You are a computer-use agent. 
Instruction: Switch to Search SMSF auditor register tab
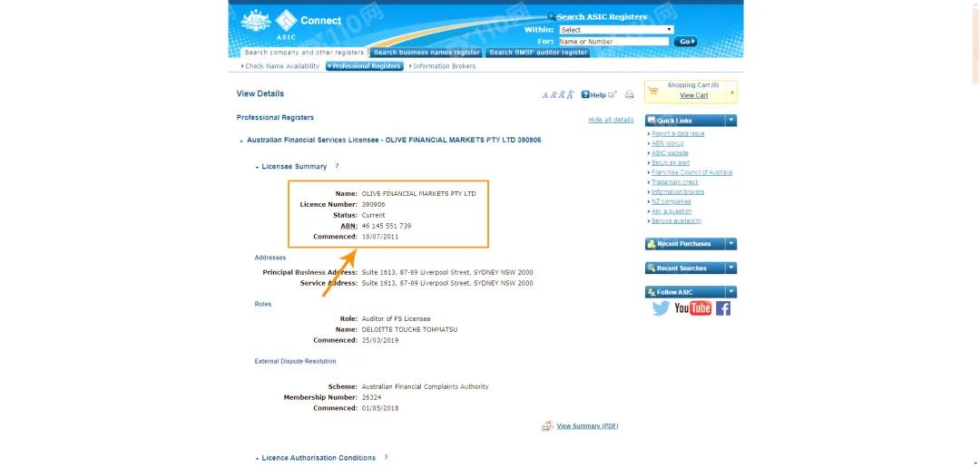[x=538, y=53]
